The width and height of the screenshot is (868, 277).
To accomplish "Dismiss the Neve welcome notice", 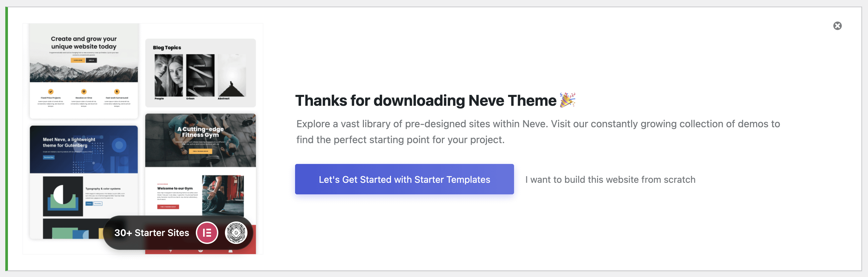I will coord(837,26).
